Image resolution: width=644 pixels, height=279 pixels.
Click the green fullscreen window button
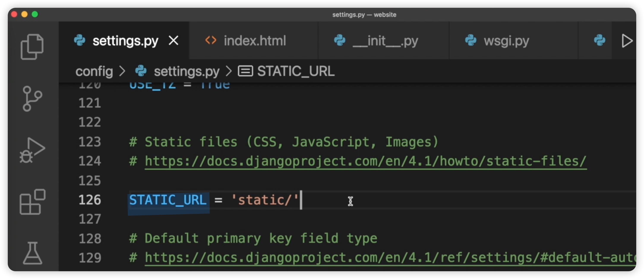(x=35, y=14)
